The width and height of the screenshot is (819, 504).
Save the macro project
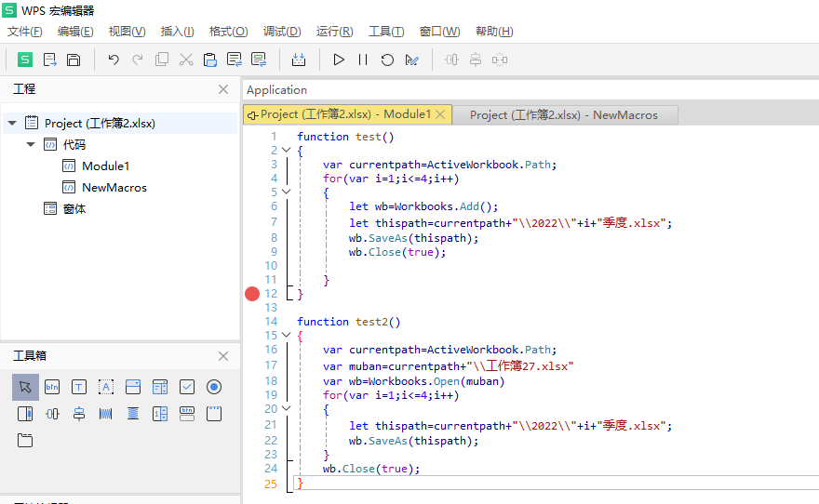point(74,60)
